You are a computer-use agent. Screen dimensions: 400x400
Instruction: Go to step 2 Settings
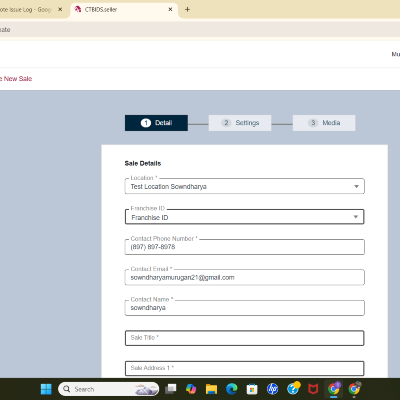click(x=240, y=123)
